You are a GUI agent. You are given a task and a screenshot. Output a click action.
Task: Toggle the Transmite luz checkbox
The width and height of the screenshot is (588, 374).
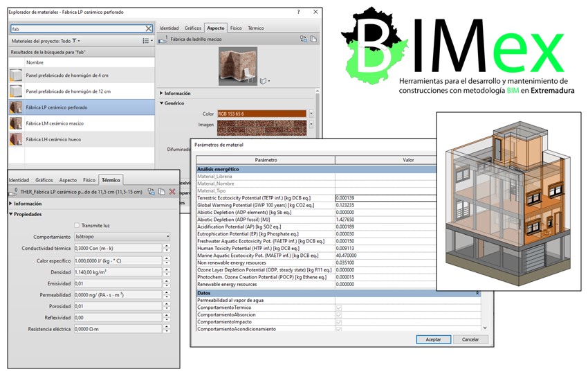point(77,225)
